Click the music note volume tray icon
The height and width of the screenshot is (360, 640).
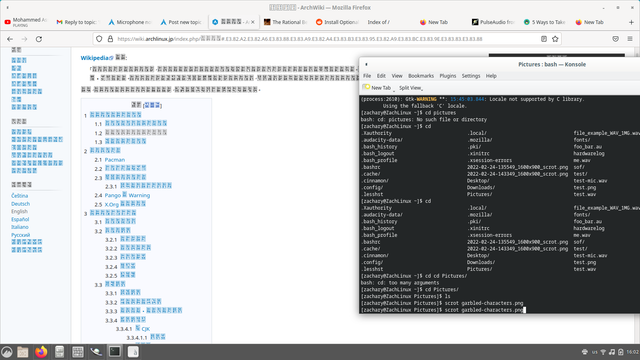[x=612, y=352]
